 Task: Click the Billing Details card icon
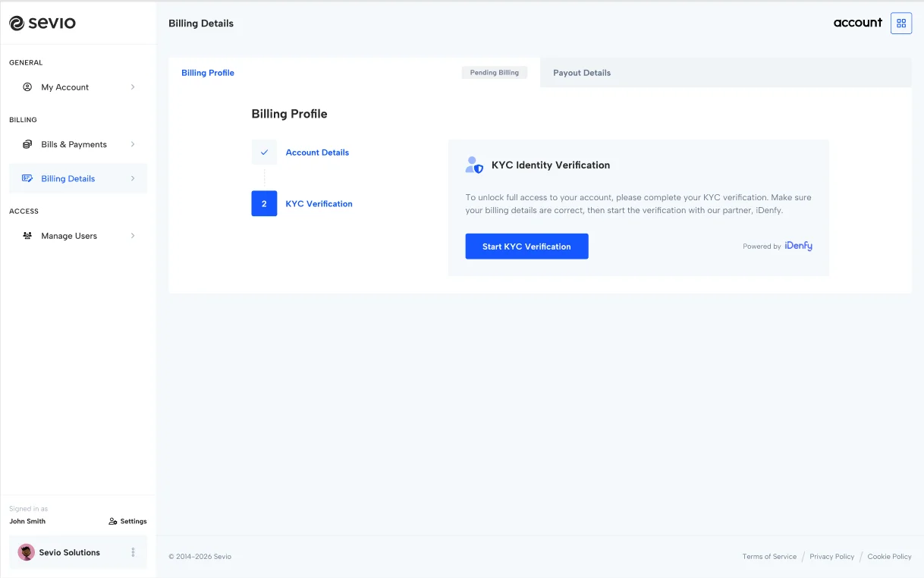[x=27, y=178]
